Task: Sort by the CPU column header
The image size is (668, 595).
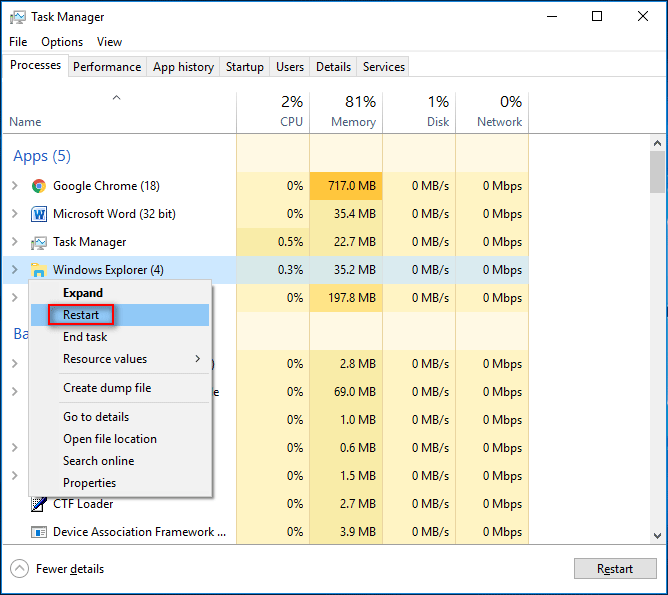Action: [x=273, y=112]
